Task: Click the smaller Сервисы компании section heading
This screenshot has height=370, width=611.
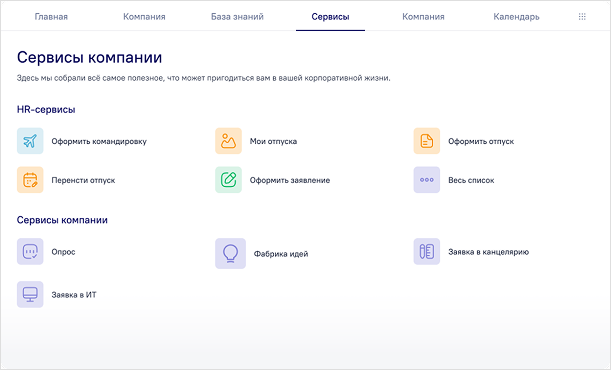Action: click(62, 220)
